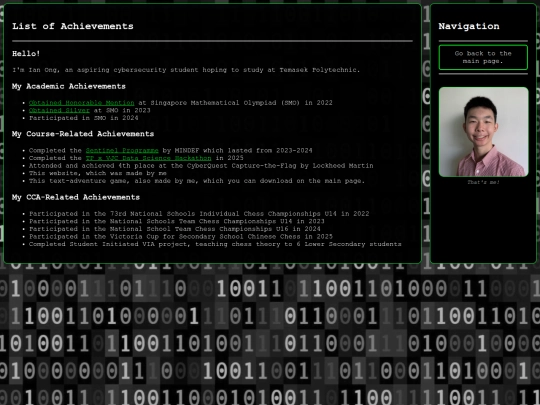
Task: Click the 'My CCA-Related Achievements' heading
Action: point(76,197)
